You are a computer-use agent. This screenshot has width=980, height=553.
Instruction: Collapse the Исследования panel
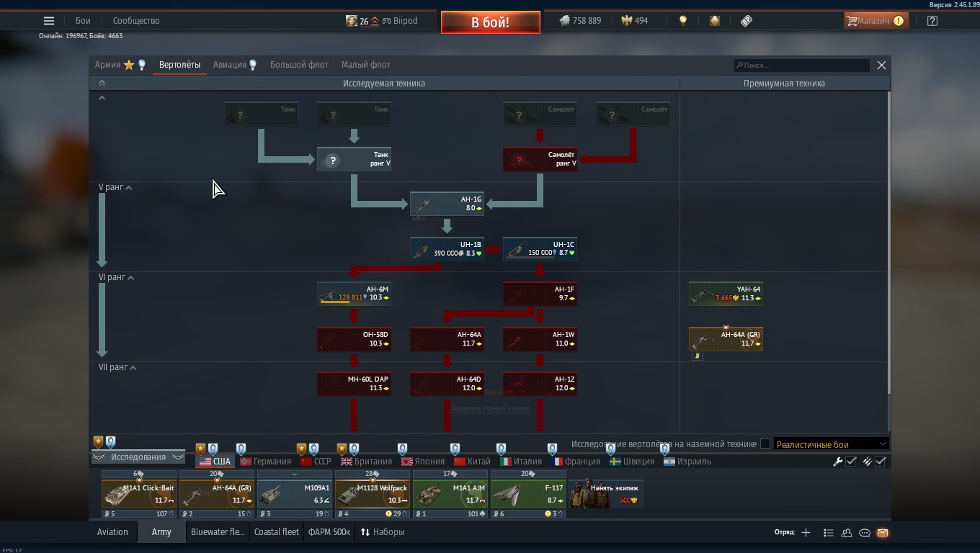pyautogui.click(x=138, y=457)
